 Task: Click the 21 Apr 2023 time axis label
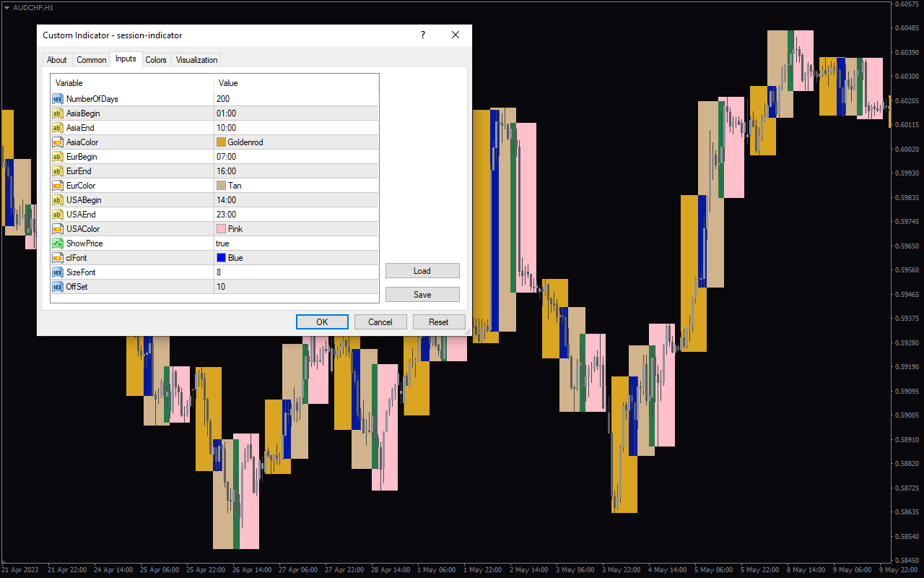click(x=19, y=569)
